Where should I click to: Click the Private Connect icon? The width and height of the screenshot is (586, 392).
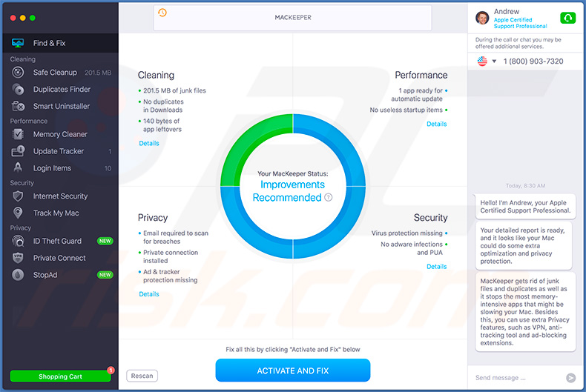18,258
